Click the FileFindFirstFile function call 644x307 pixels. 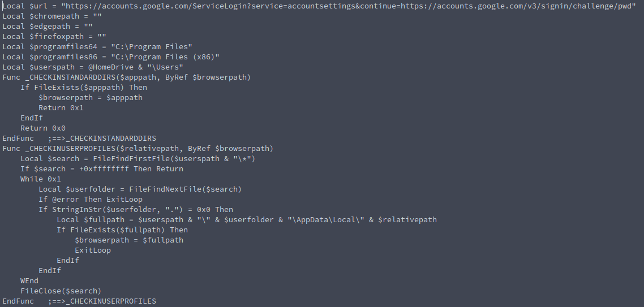pyautogui.click(x=120, y=158)
